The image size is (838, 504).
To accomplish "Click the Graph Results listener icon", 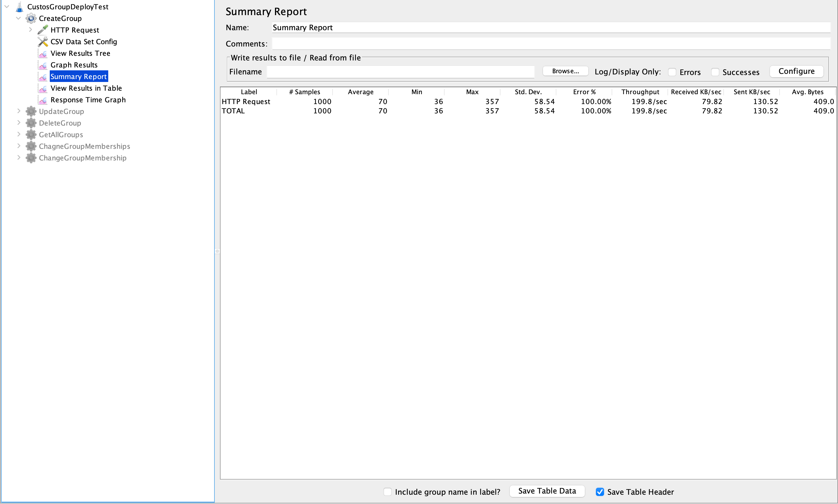I will pyautogui.click(x=43, y=65).
